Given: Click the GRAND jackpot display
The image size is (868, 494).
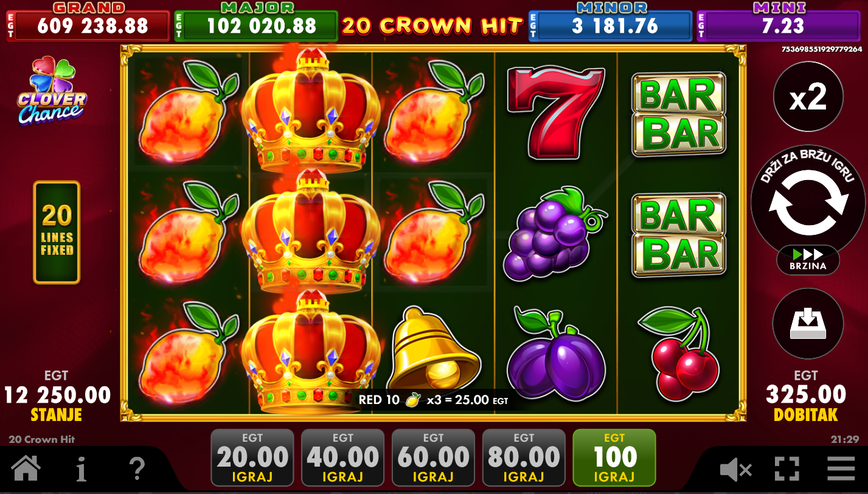Looking at the screenshot, I should point(88,23).
